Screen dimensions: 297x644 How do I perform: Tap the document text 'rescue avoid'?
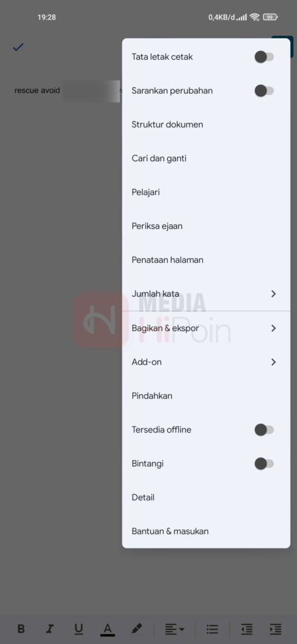point(37,91)
